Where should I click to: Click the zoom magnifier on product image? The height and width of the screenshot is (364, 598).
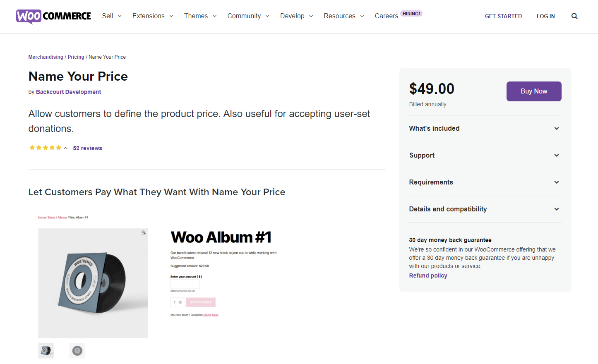click(144, 232)
